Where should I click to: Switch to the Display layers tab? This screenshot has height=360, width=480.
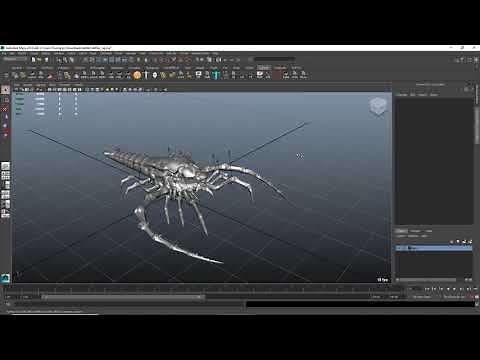point(401,231)
